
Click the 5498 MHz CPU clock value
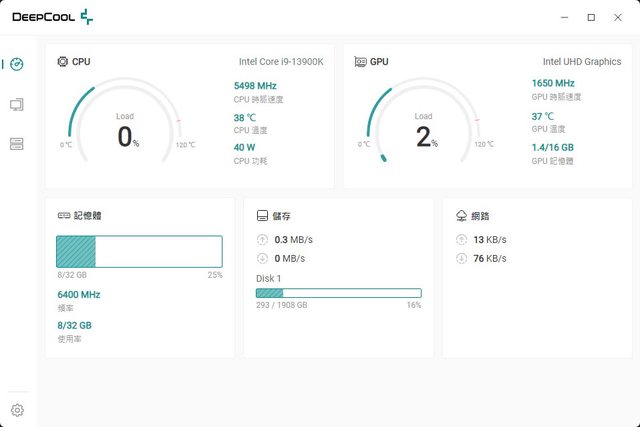257,85
